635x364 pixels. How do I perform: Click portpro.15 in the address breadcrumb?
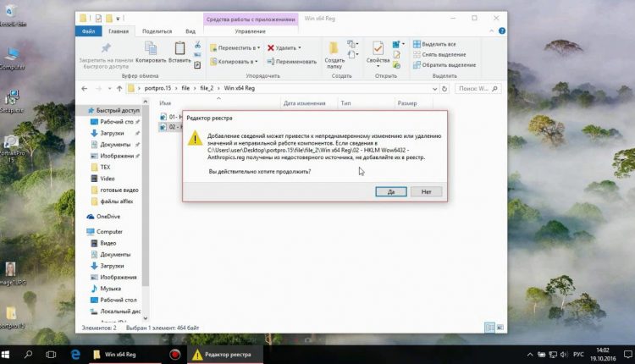[x=157, y=88]
